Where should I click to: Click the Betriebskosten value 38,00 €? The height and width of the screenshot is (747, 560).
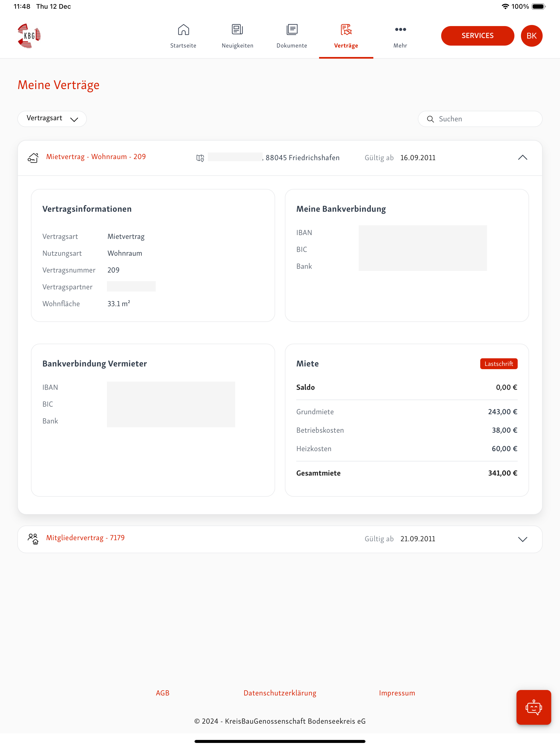click(504, 430)
